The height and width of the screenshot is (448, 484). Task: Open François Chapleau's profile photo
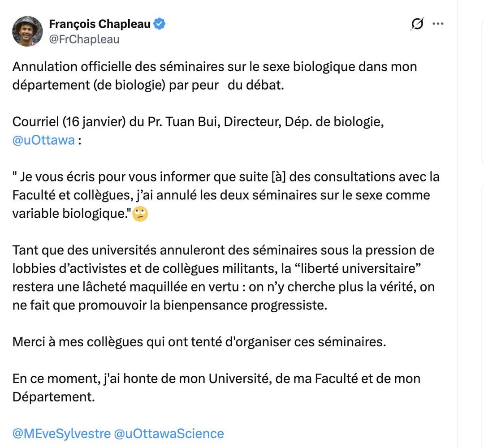tap(27, 31)
